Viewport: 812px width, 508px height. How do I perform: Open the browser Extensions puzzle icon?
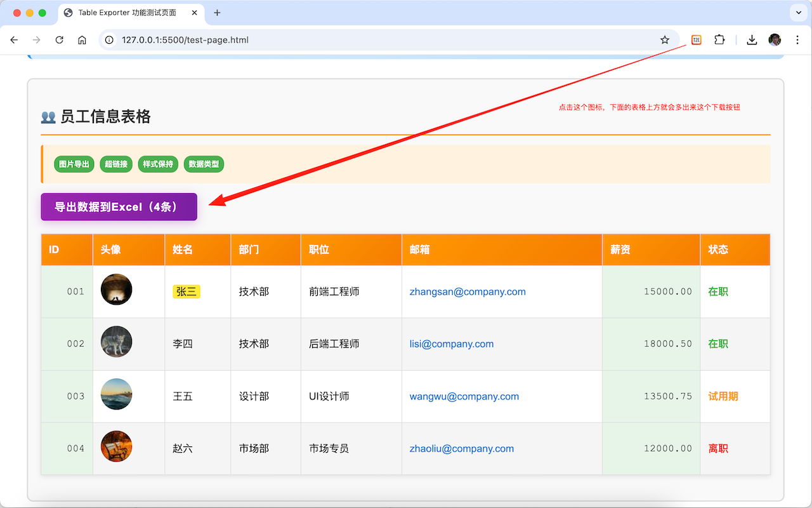tap(719, 40)
